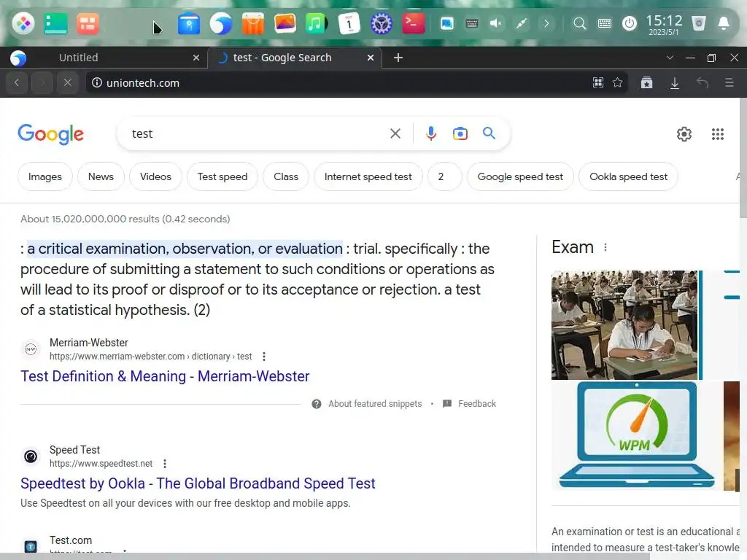The width and height of the screenshot is (747, 560).
Task: Click the power button in the dock
Action: 630,23
